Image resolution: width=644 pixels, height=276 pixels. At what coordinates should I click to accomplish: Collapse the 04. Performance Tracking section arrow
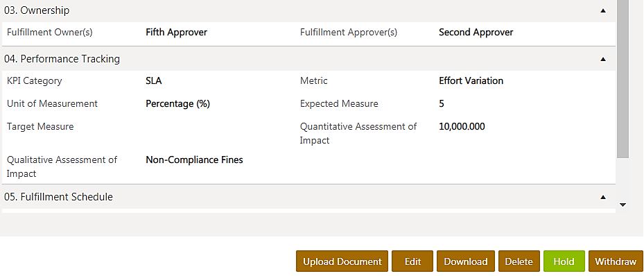click(603, 59)
